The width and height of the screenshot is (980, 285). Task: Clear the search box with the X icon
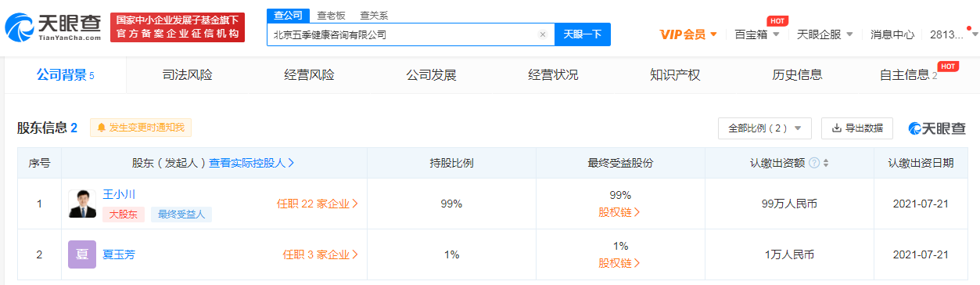pyautogui.click(x=543, y=34)
